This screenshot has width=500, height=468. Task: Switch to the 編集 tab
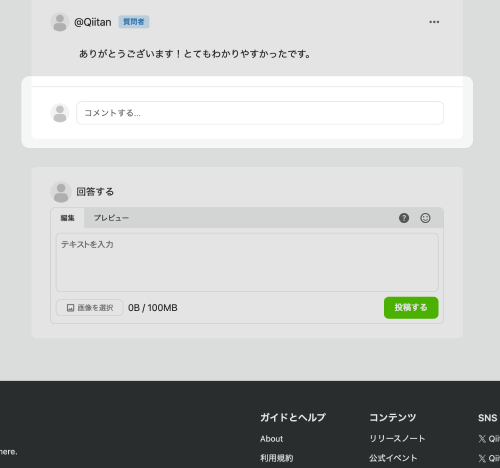(67, 218)
